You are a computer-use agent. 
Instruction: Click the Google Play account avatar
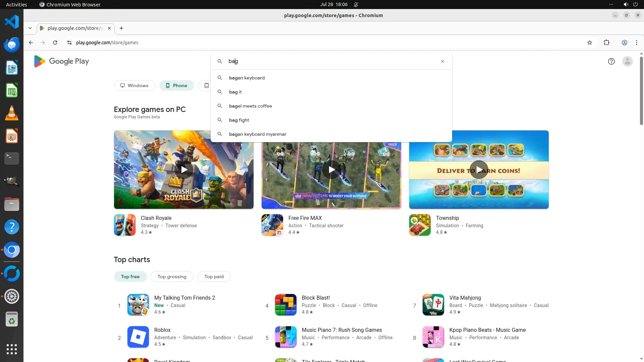627,61
